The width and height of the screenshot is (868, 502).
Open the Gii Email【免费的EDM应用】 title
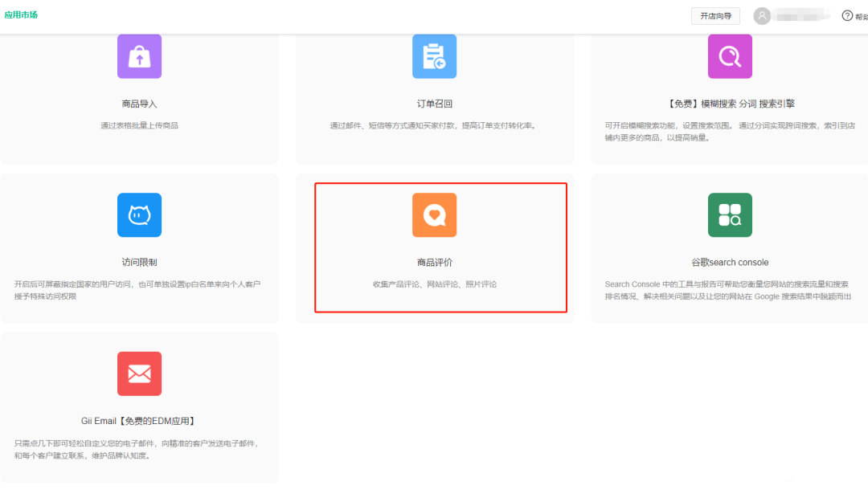tap(139, 421)
